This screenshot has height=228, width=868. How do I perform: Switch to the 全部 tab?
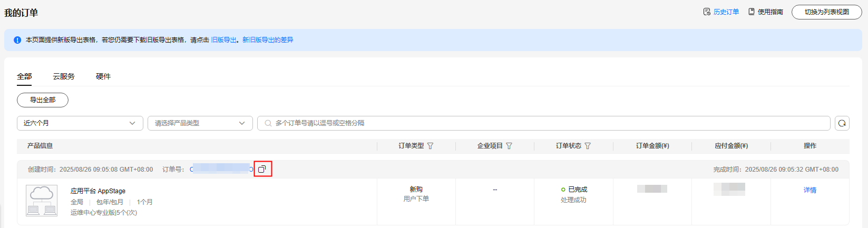24,76
